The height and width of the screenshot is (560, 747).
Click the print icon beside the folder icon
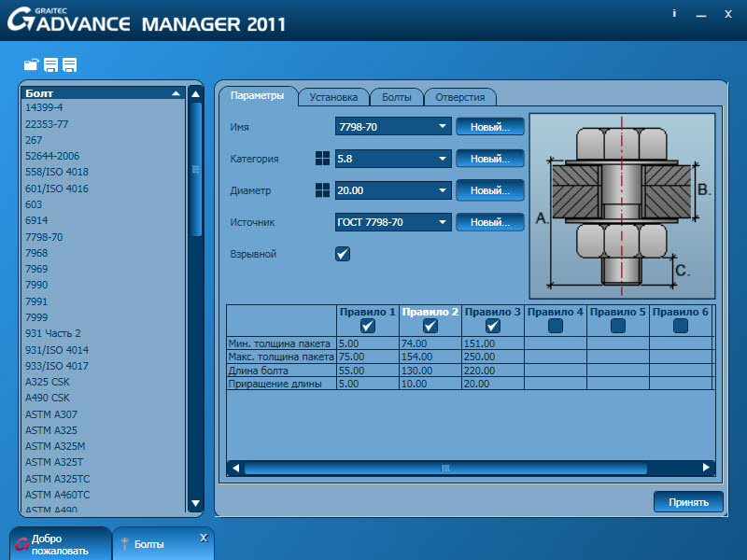tap(51, 64)
